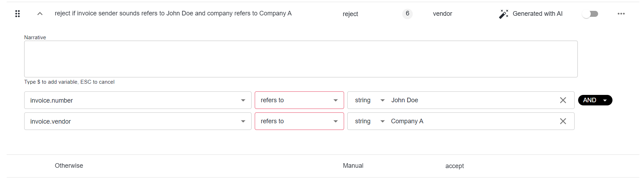The width and height of the screenshot is (644, 180).
Task: Switch the AND logical operator button
Action: point(595,100)
